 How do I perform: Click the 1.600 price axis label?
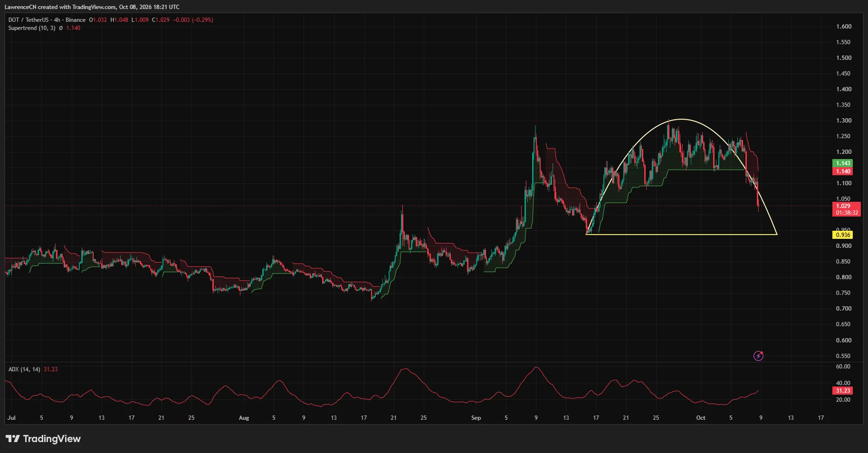pos(844,27)
